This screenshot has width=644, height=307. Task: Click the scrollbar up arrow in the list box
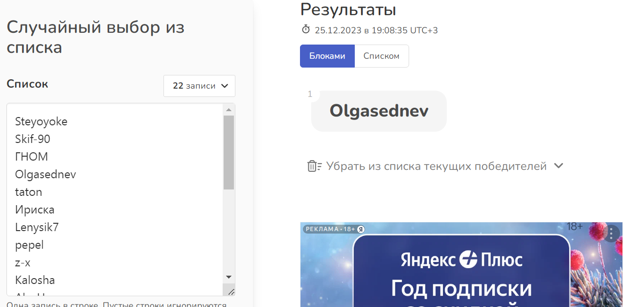pyautogui.click(x=229, y=109)
